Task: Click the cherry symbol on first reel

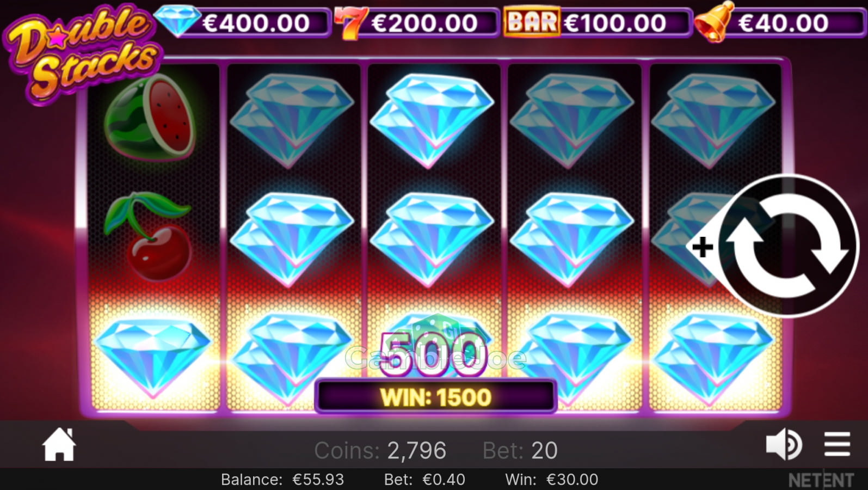Action: 152,236
